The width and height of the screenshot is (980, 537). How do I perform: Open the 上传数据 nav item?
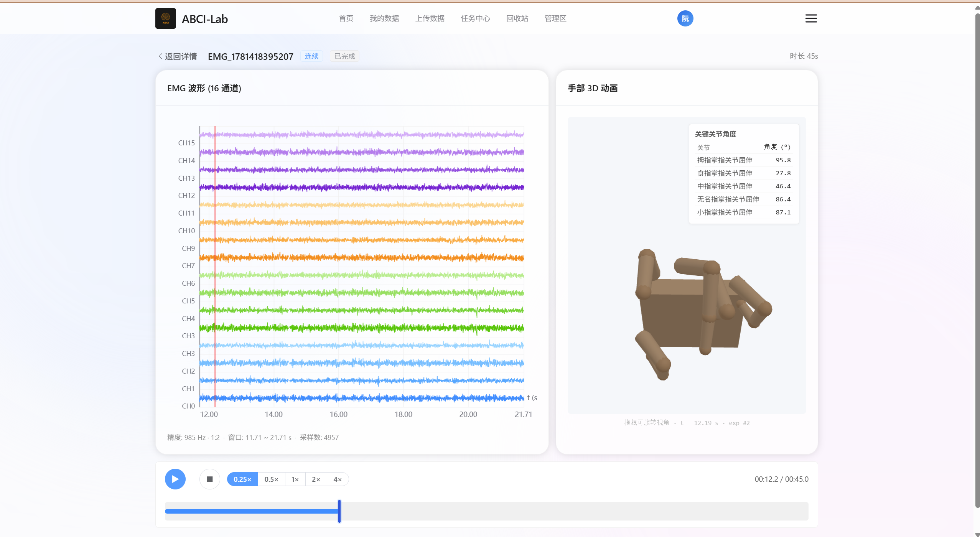point(430,18)
